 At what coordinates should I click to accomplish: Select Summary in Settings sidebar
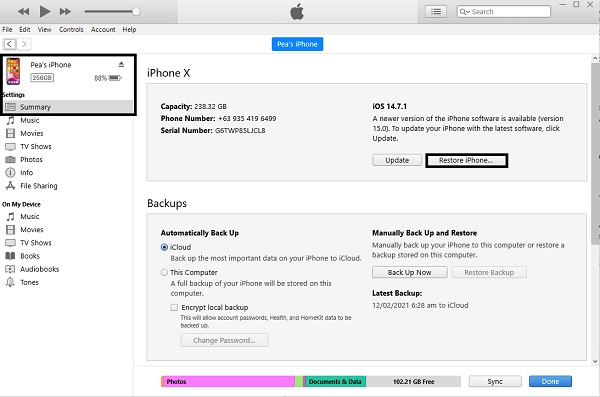coord(68,107)
